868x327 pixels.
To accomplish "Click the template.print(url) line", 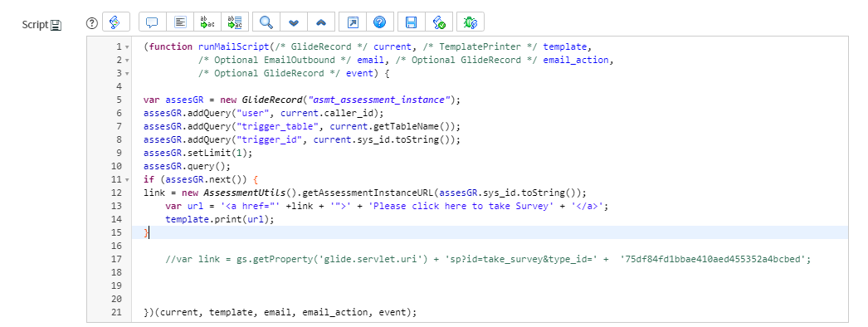I will 220,220.
